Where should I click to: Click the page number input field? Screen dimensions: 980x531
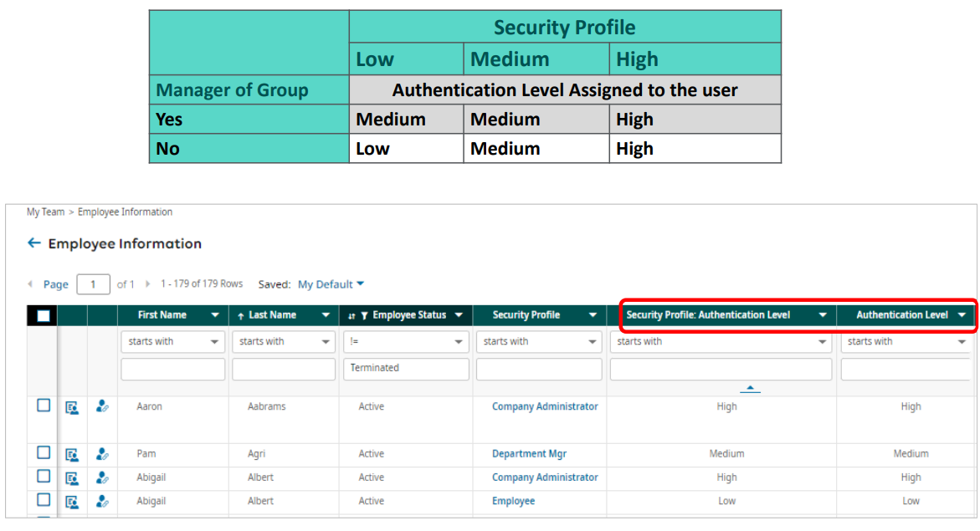click(x=93, y=284)
